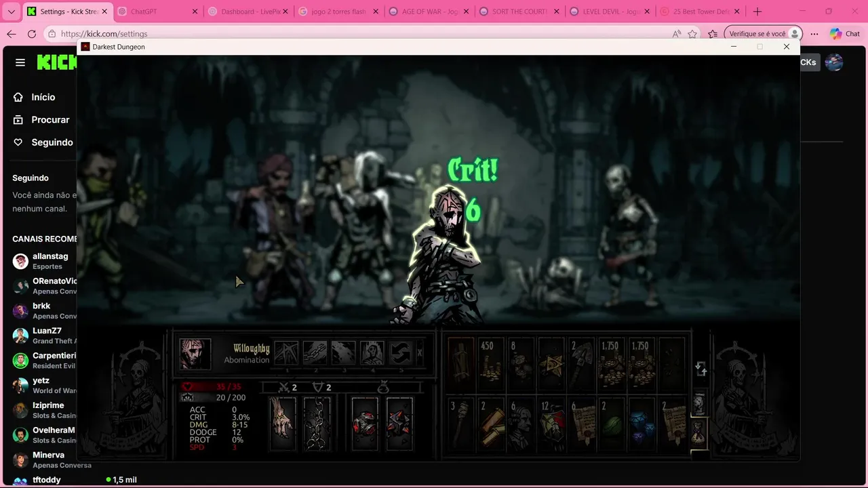Click the highlighted Abomination hero in battle
Image resolution: width=868 pixels, height=488 pixels.
pyautogui.click(x=444, y=258)
